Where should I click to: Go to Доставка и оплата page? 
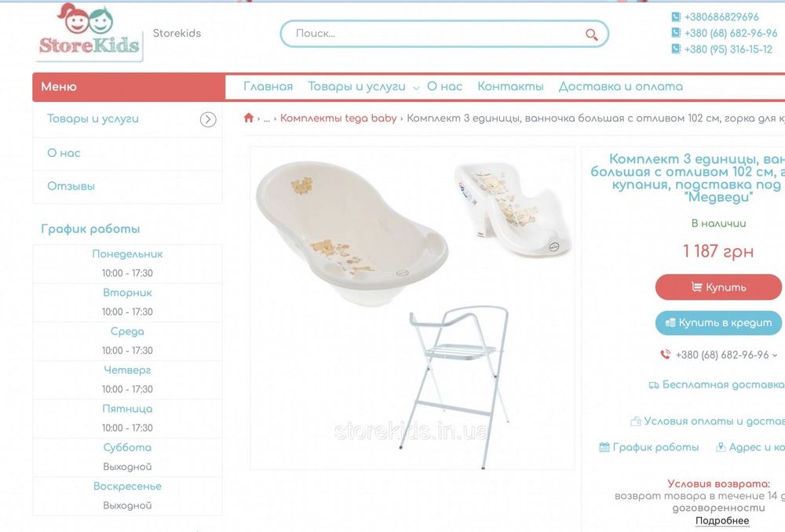point(620,86)
